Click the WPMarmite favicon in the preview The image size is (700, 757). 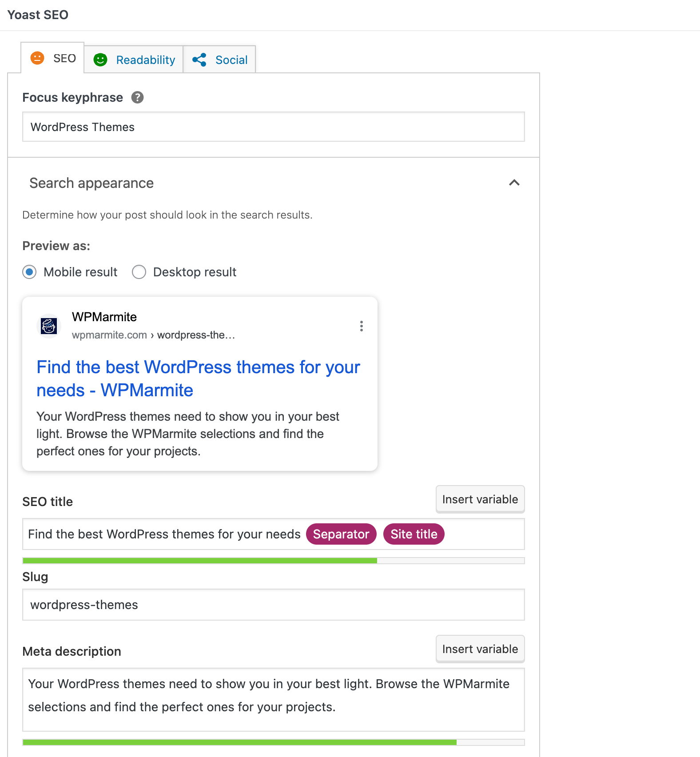coord(48,326)
